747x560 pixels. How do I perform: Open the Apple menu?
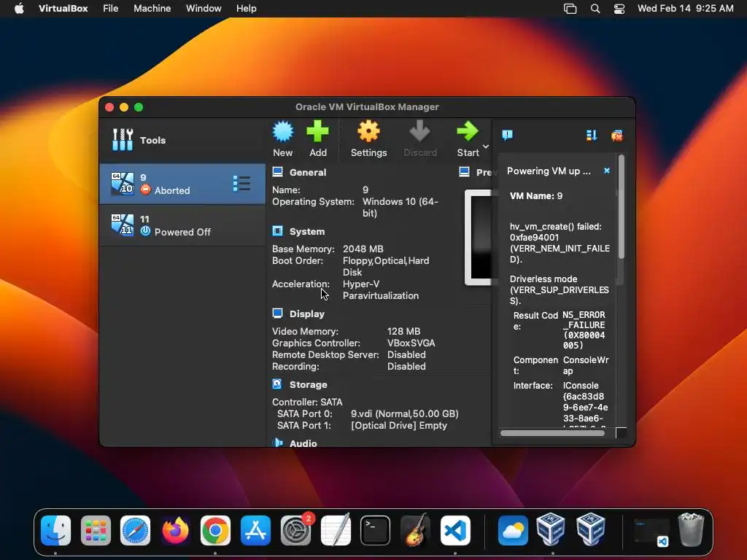point(19,9)
